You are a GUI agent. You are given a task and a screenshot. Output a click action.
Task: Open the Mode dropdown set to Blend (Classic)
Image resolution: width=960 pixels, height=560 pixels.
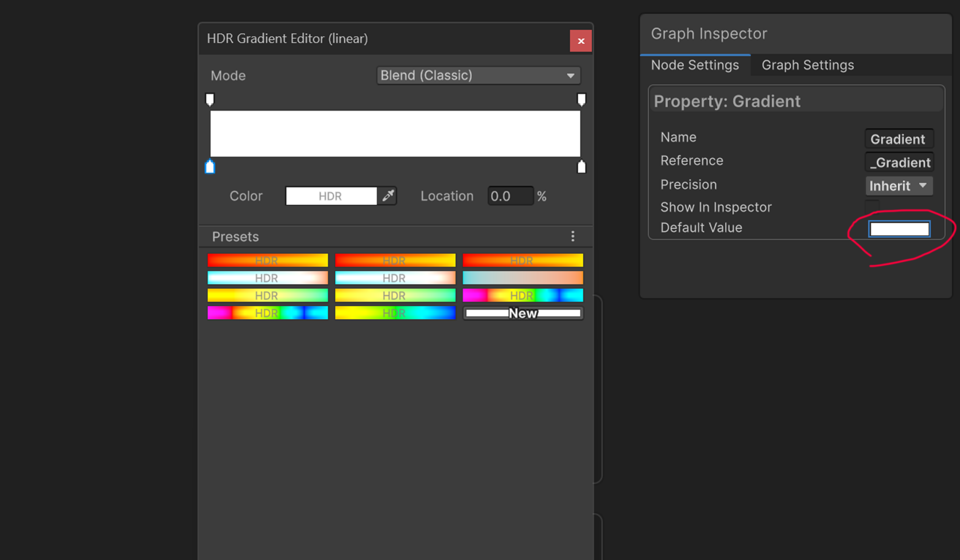click(x=478, y=75)
